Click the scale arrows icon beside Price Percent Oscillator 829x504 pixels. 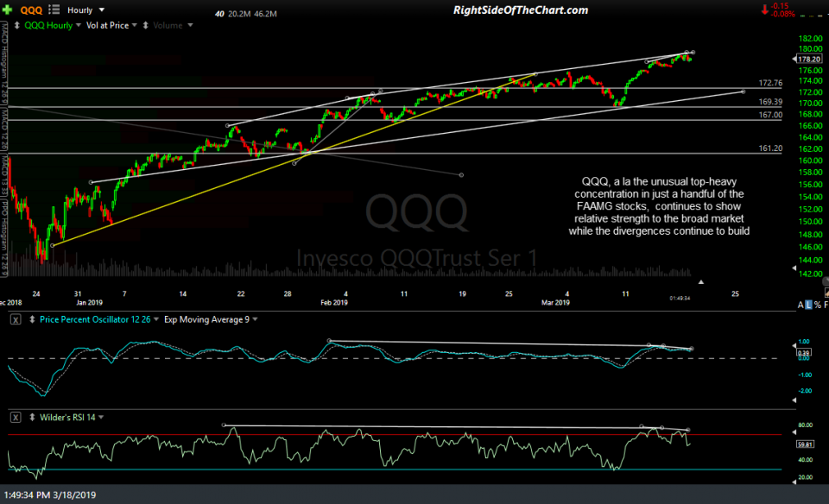pos(30,319)
